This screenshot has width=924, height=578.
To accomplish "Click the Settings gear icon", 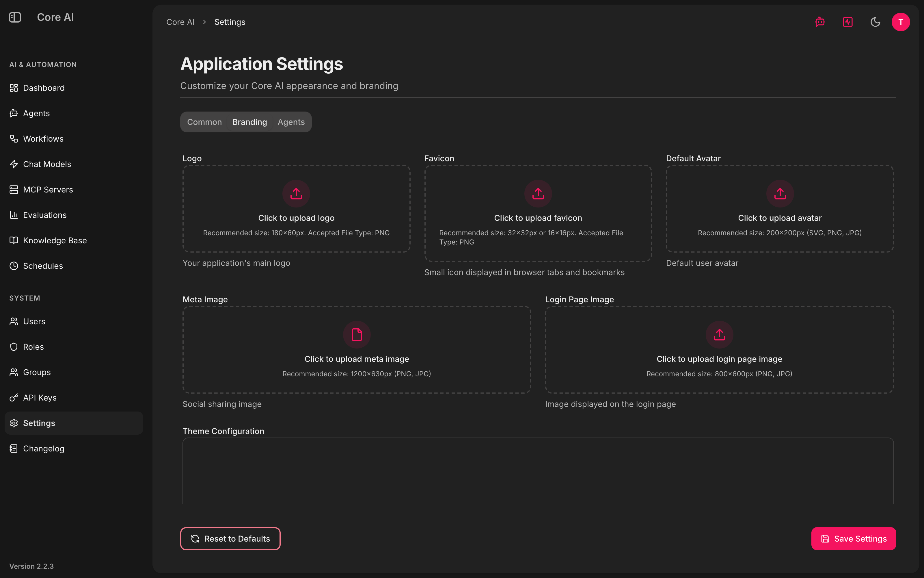I will tap(14, 423).
